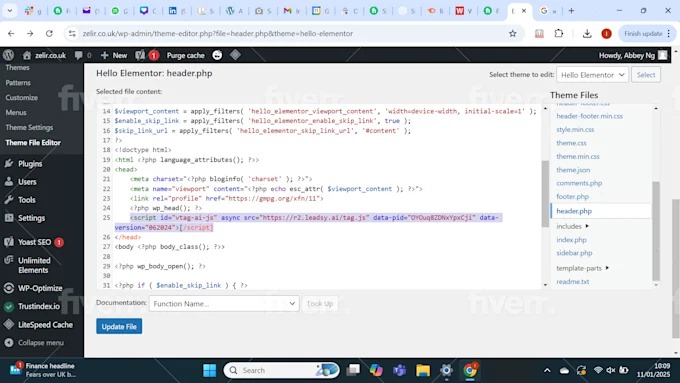Open Themes in sidebar
This screenshot has height=383, width=680.
17,68
